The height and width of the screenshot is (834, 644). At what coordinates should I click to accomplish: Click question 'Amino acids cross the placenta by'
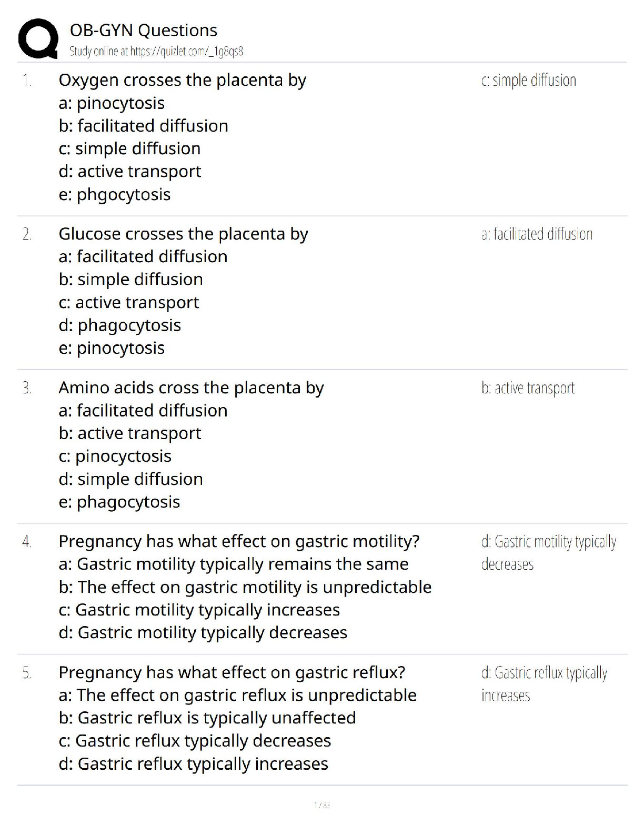coord(191,388)
